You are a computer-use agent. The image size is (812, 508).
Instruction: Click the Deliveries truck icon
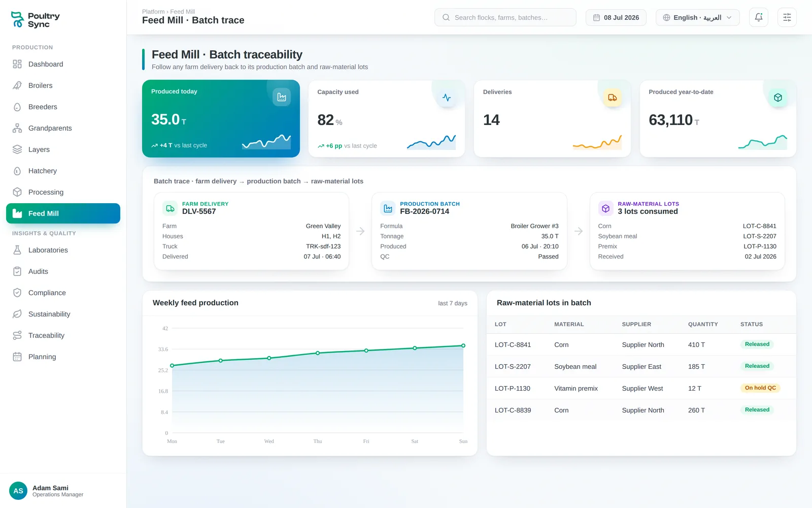612,98
